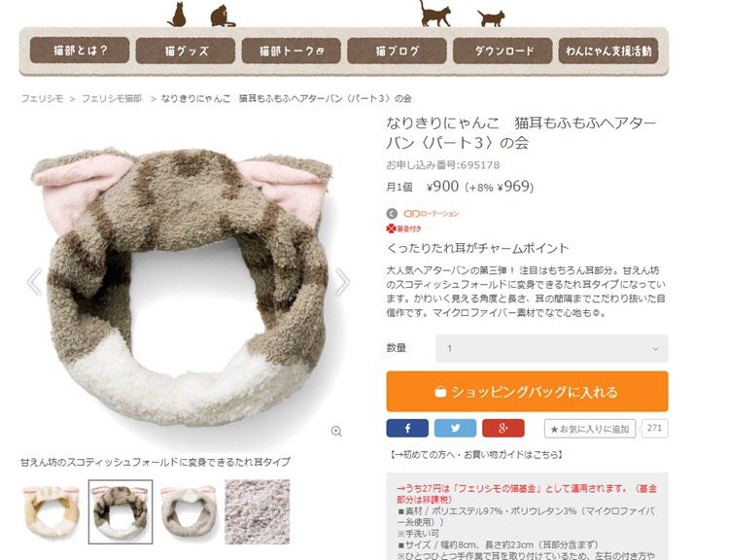
Task: Open the 猫グッズ menu tab
Action: click(186, 51)
